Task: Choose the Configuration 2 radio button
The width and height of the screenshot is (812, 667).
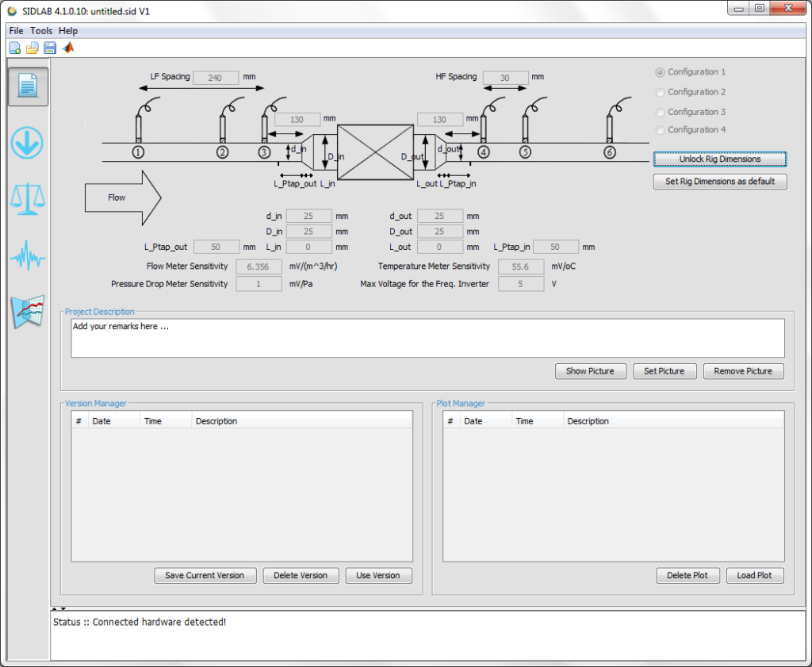Action: pyautogui.click(x=660, y=92)
